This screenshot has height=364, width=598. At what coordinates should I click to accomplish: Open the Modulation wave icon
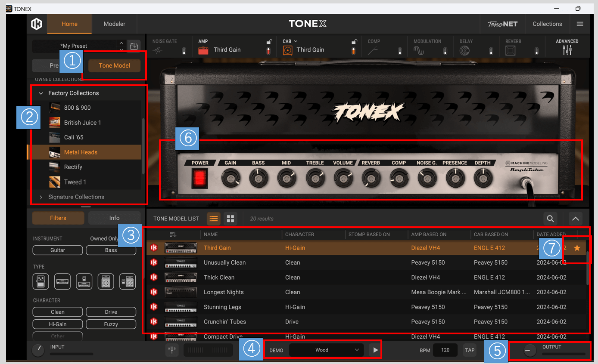click(x=419, y=51)
